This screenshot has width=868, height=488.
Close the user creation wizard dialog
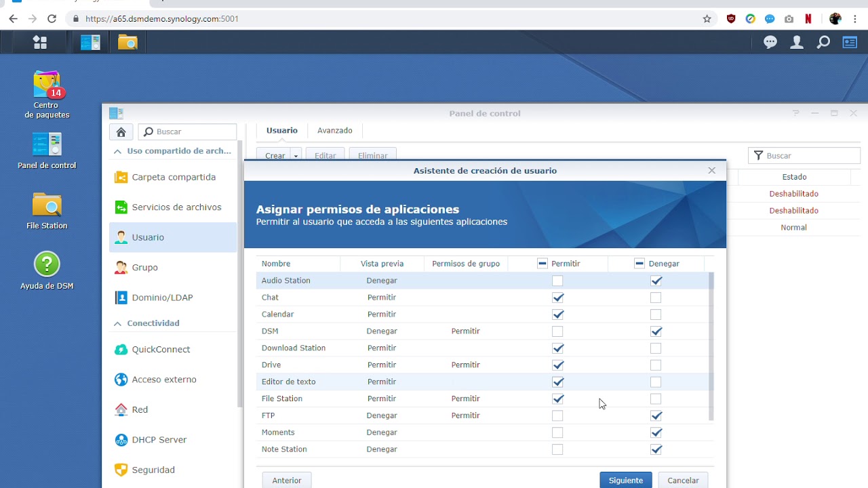(x=711, y=170)
